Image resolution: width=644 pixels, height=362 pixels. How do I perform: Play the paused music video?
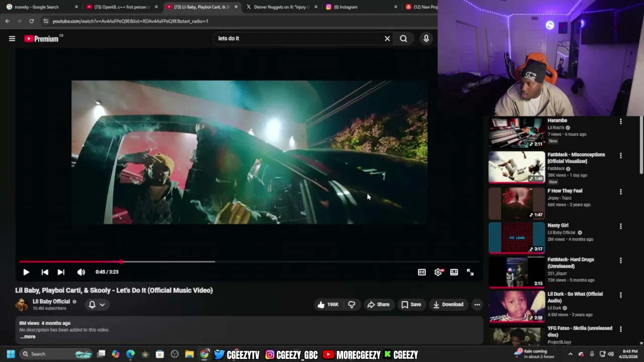click(x=26, y=272)
